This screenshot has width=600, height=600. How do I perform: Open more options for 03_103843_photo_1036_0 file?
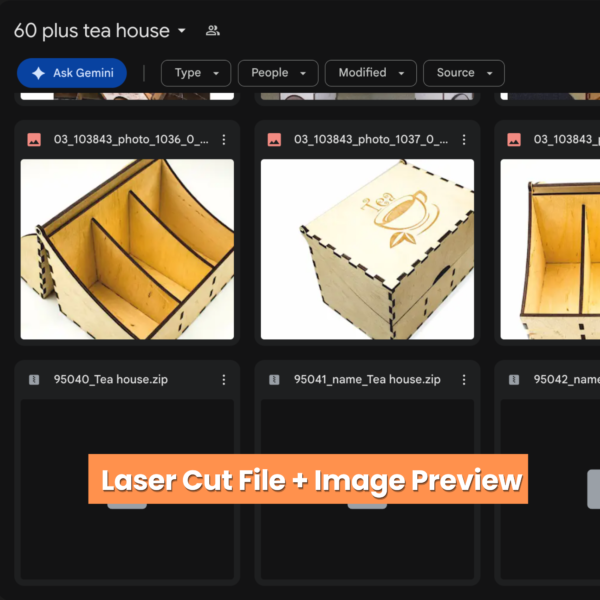tap(224, 140)
